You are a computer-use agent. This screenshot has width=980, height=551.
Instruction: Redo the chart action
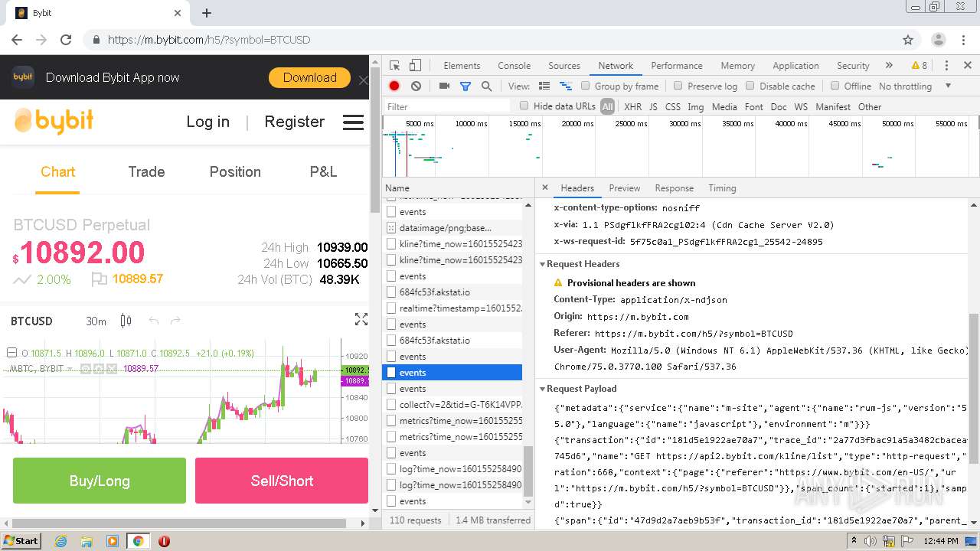[x=175, y=321]
